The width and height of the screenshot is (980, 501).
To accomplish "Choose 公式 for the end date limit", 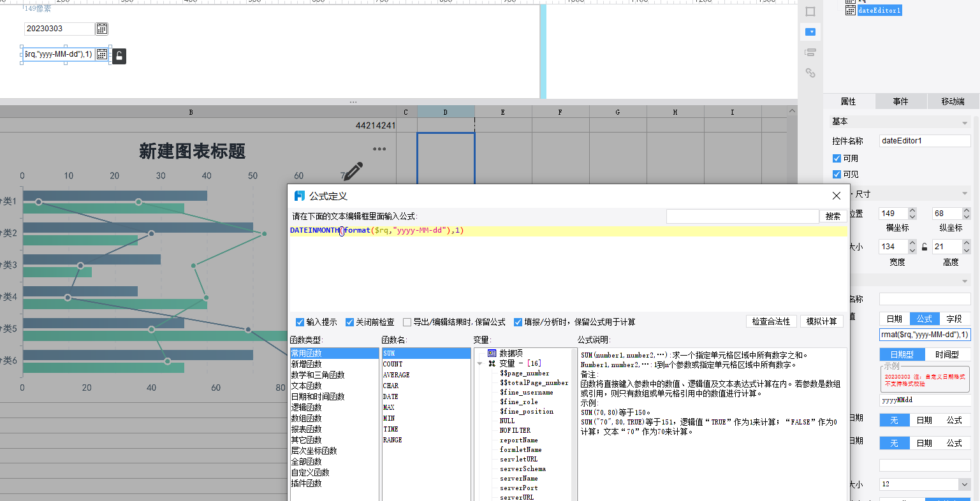I will [x=954, y=444].
